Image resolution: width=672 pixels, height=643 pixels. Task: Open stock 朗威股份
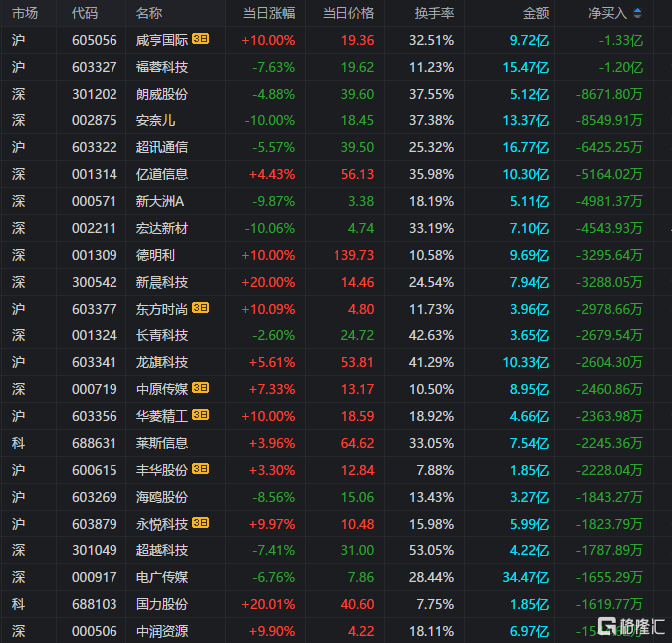pos(162,94)
